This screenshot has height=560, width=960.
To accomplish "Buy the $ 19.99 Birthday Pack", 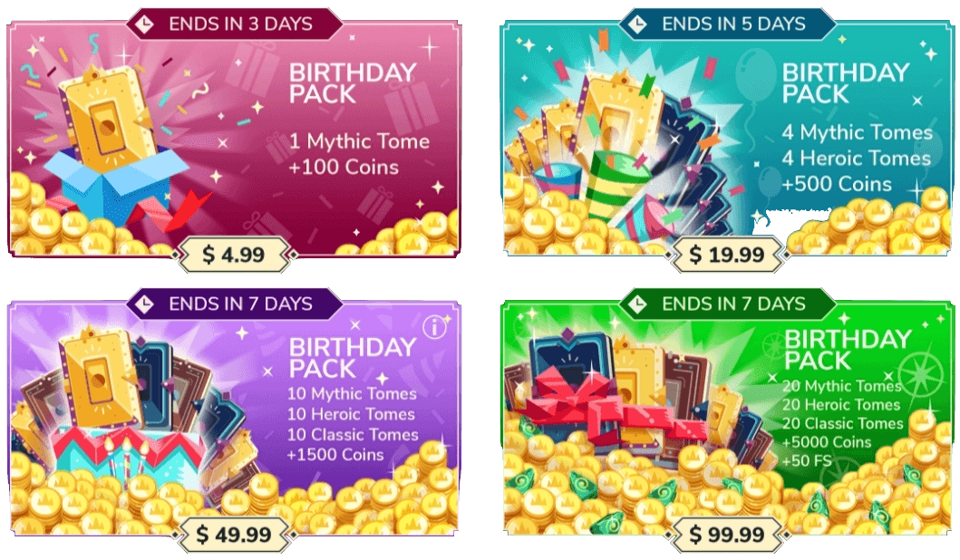I will pos(727,254).
